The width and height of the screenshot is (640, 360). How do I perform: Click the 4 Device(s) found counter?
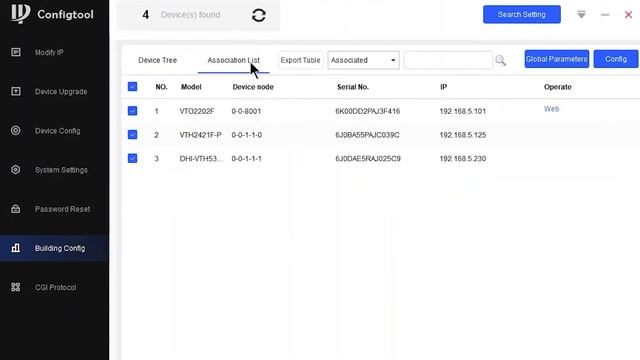(181, 15)
